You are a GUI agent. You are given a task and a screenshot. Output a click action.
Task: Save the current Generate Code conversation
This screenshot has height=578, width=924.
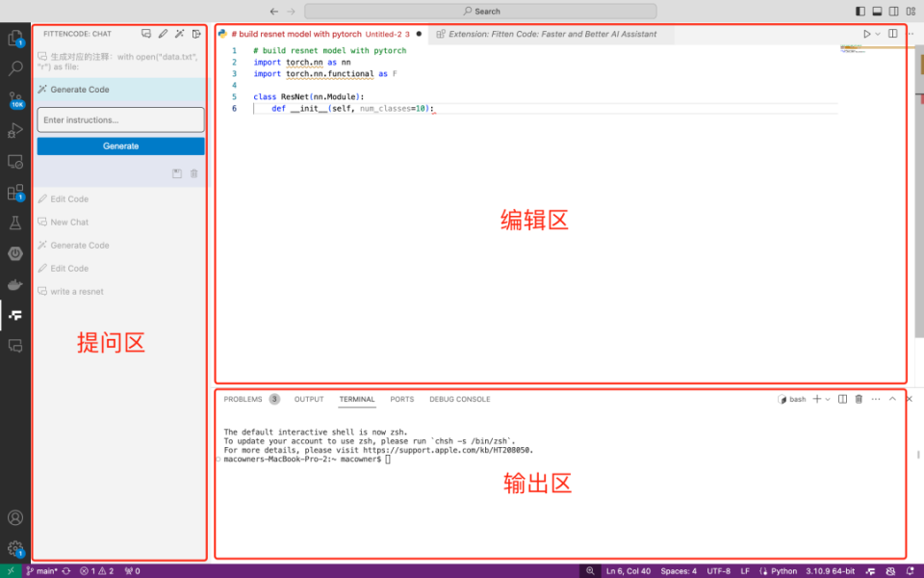[x=177, y=173]
